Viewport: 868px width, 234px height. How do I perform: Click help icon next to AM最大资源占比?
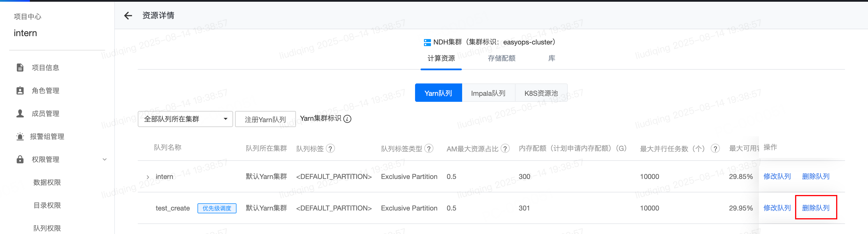tap(505, 149)
